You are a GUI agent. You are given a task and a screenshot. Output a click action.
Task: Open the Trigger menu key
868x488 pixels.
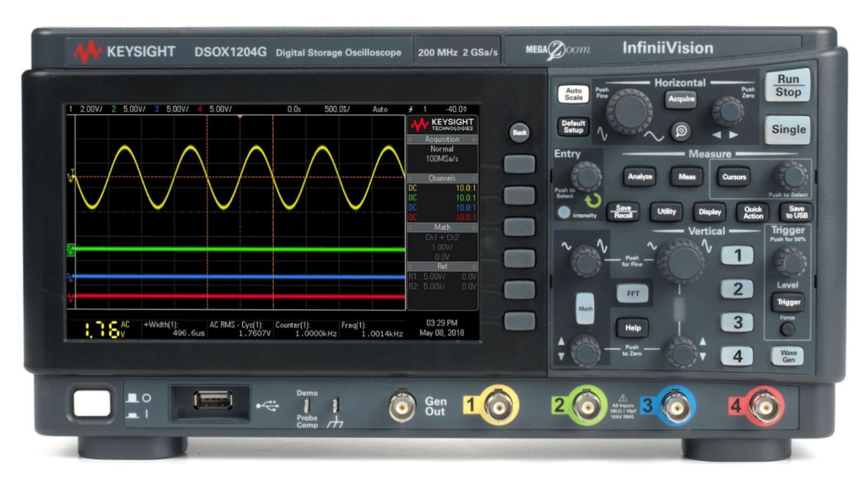tap(788, 302)
